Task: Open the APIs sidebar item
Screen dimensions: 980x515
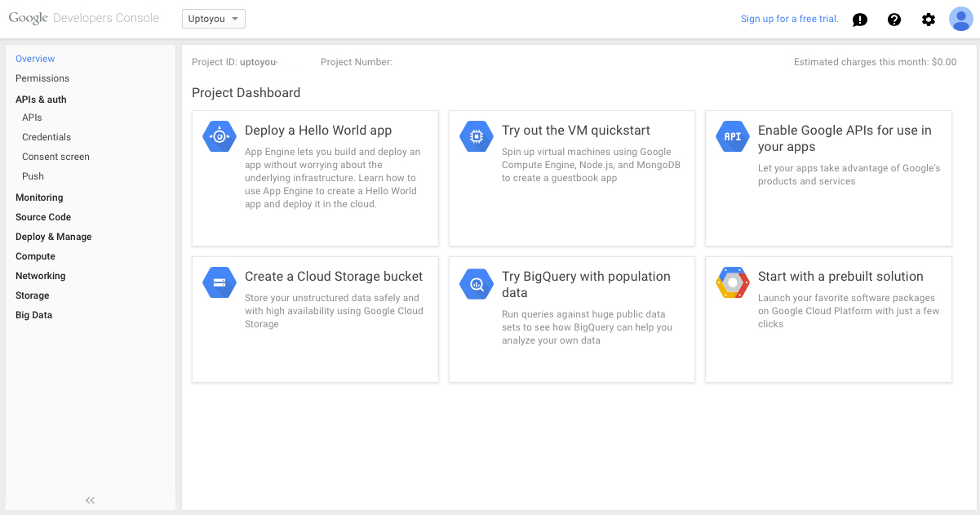Action: pyautogui.click(x=32, y=118)
